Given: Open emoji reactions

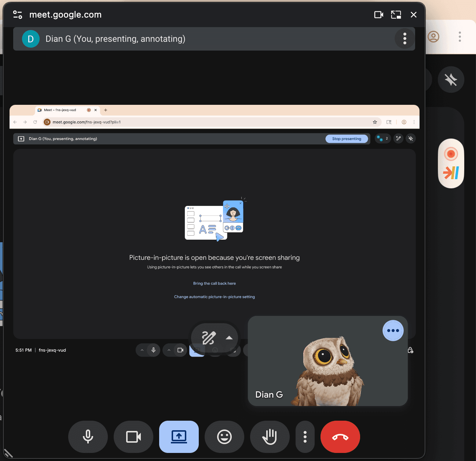Looking at the screenshot, I should click(x=224, y=437).
